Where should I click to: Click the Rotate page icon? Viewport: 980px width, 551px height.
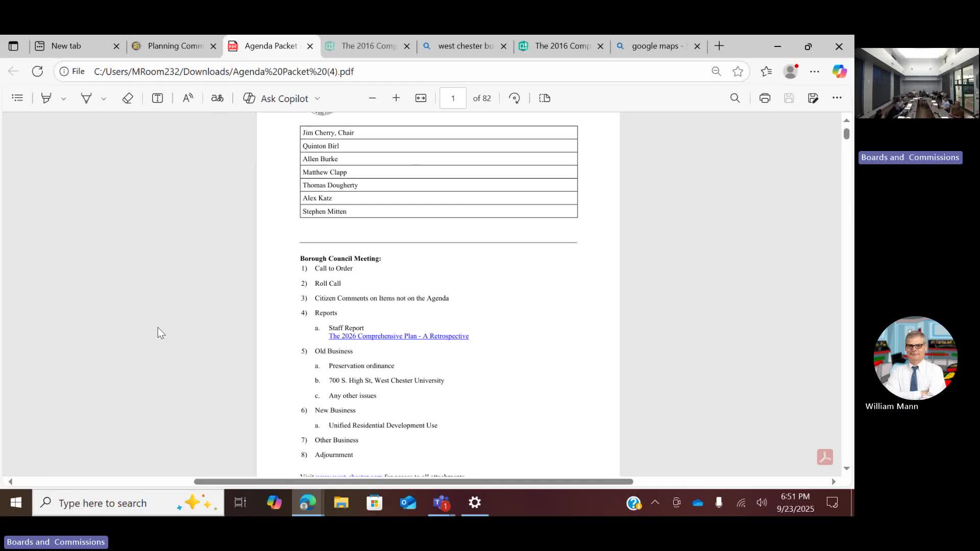pyautogui.click(x=514, y=98)
